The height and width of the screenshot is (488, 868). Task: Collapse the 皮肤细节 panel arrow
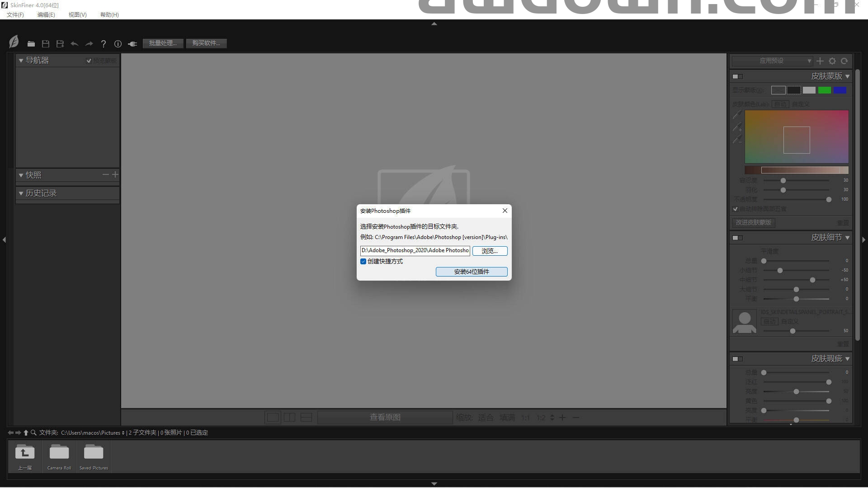coord(847,238)
